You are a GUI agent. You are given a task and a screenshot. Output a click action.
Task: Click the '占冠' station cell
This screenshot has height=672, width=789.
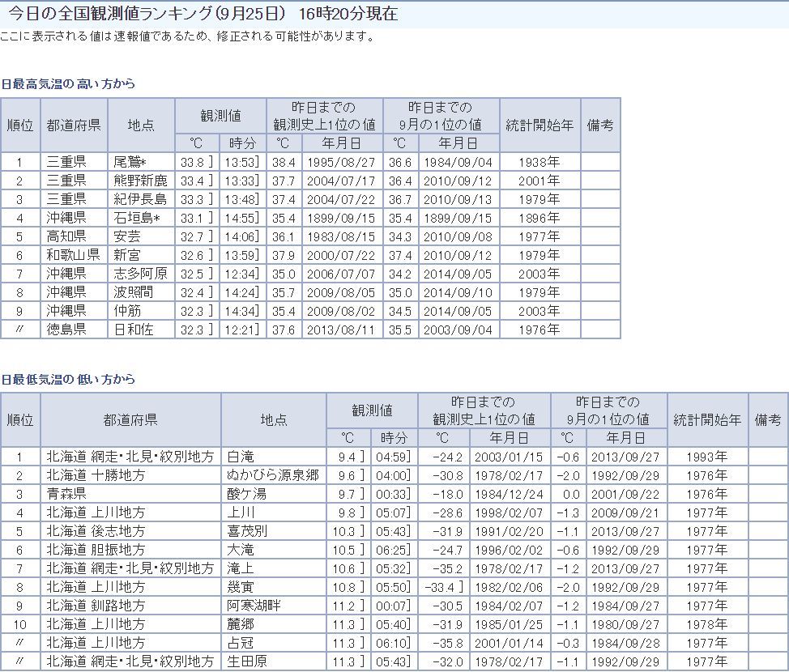274,643
